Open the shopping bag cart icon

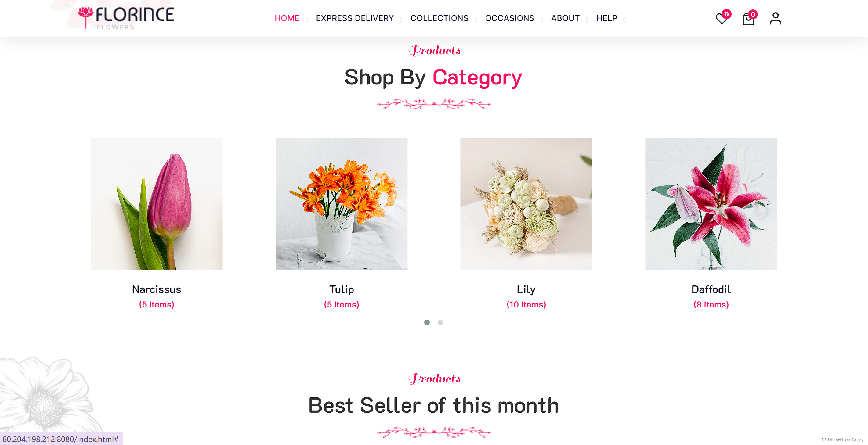[x=749, y=18]
